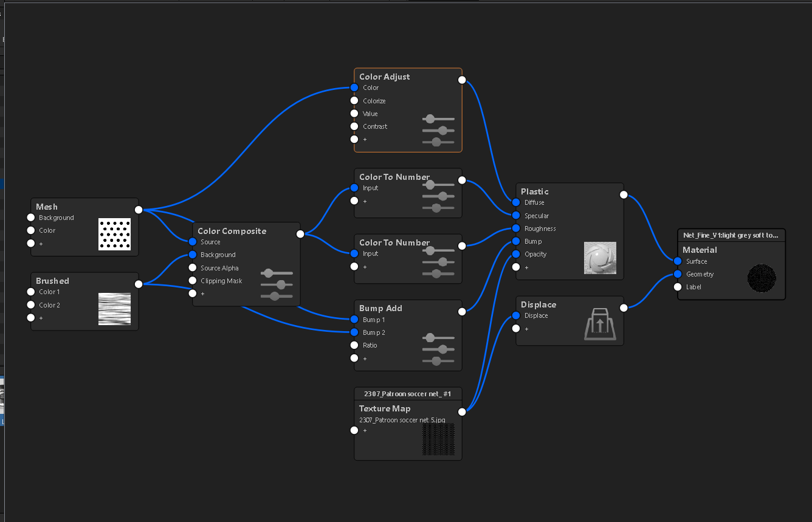
Task: Expand the Mesh node plus socket
Action: (x=31, y=244)
